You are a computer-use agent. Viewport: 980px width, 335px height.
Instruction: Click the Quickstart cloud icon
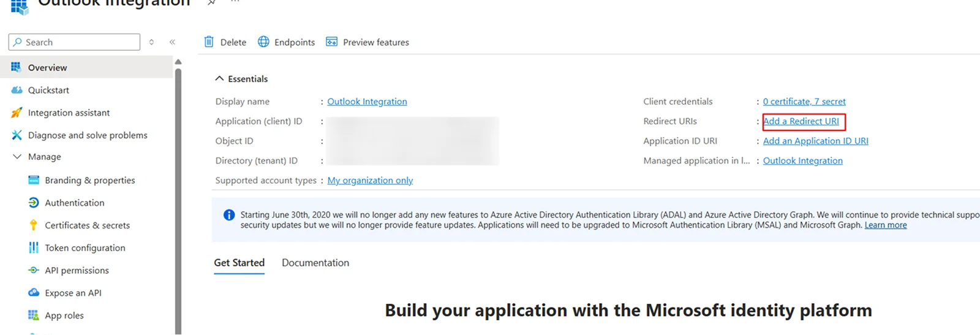click(x=17, y=90)
